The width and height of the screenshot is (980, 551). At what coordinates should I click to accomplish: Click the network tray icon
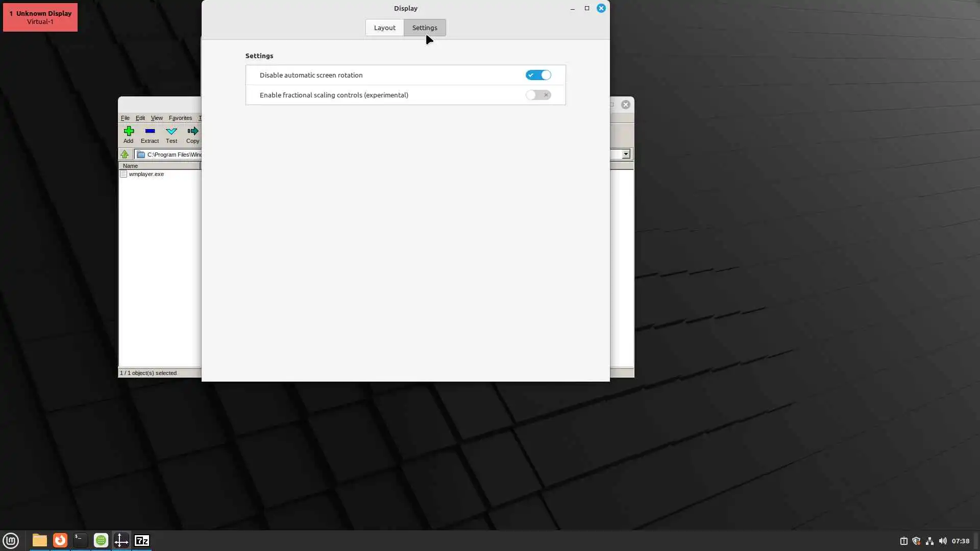(929, 541)
